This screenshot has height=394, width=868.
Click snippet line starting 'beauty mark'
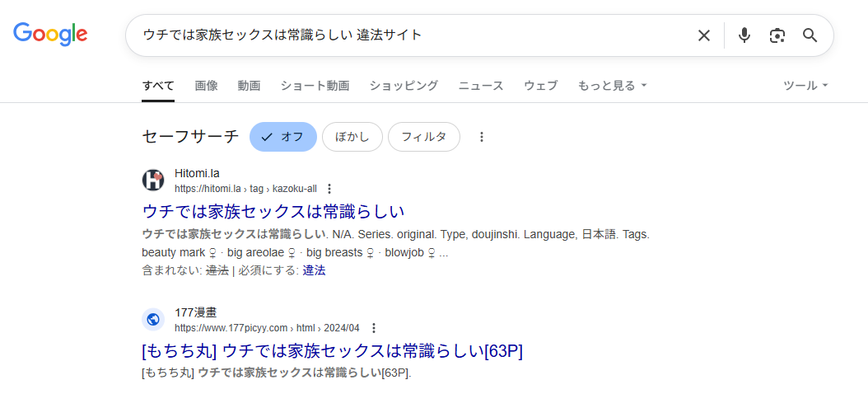pyautogui.click(x=295, y=253)
